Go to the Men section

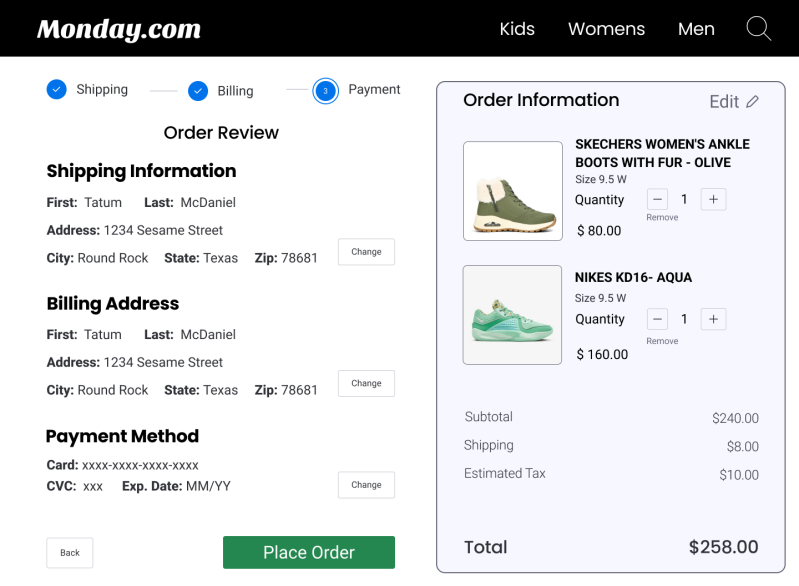coord(696,29)
